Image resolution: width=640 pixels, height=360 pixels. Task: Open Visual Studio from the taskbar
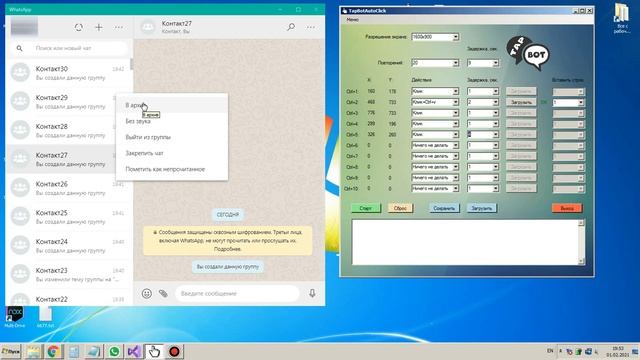134,351
